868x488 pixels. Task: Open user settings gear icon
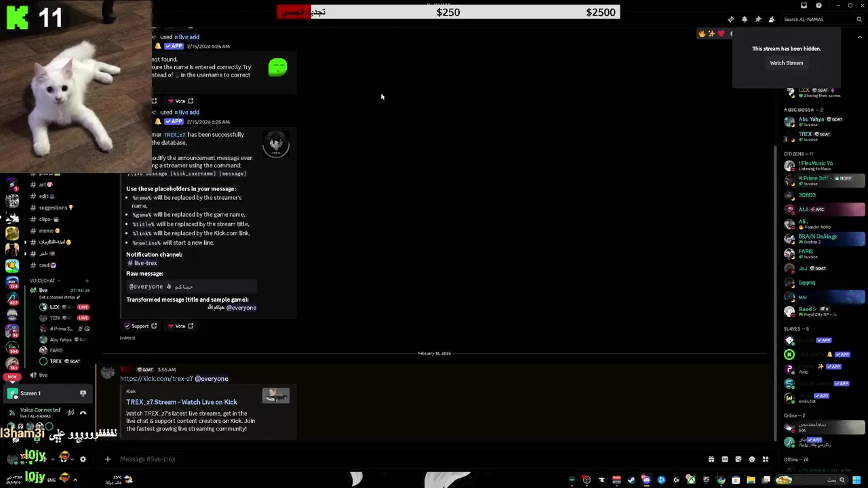tap(83, 459)
